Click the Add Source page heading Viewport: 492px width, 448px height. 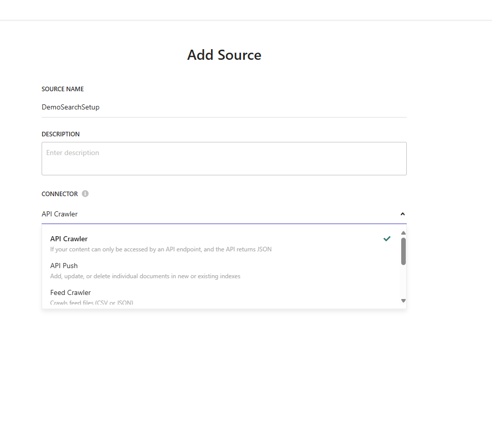(x=224, y=55)
